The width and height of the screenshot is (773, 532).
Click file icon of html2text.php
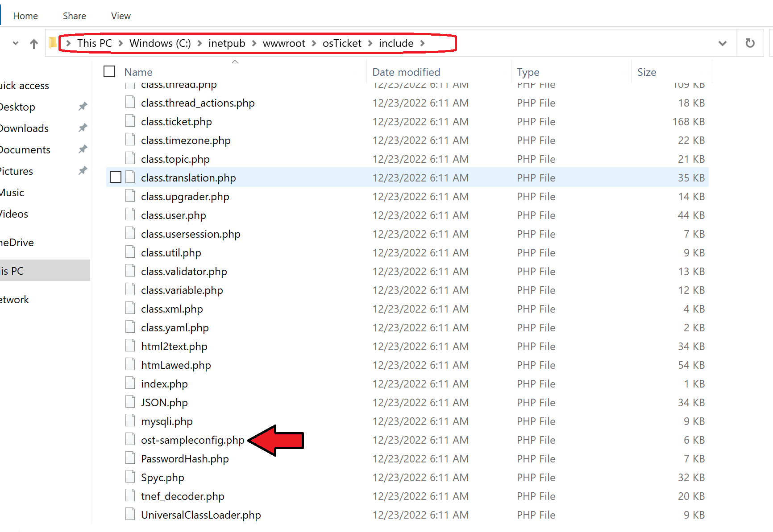tap(130, 346)
